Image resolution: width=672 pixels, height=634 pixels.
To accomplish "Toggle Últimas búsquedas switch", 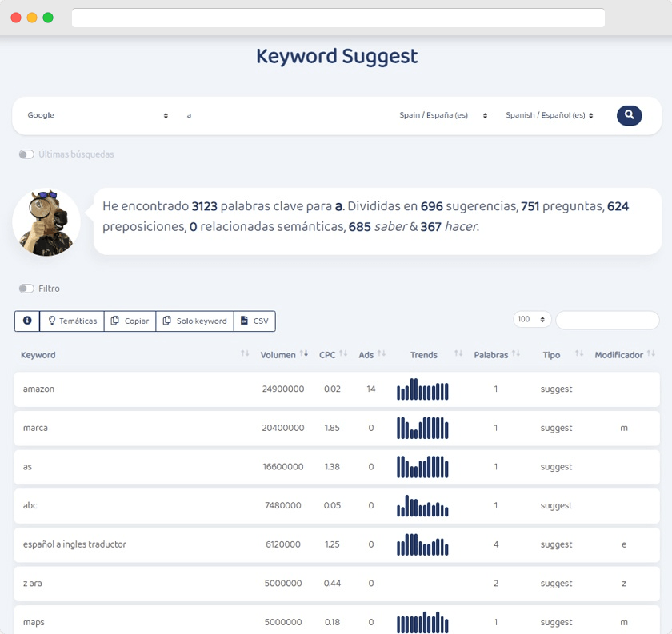I will click(x=26, y=154).
